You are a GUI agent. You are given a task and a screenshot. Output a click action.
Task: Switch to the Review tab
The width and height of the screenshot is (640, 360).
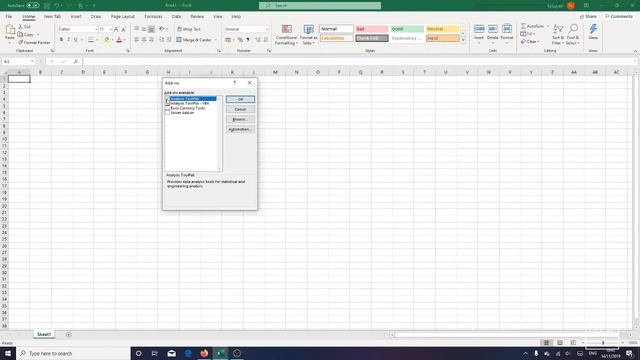tap(197, 17)
